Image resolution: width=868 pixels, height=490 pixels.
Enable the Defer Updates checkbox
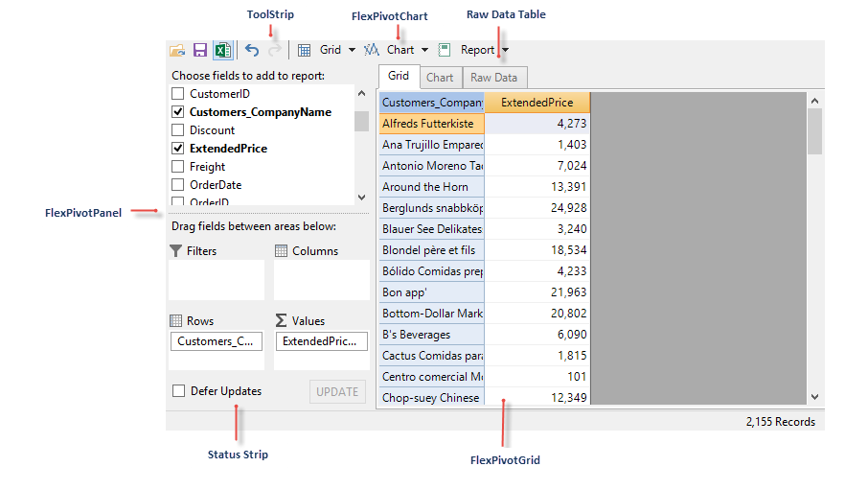pos(178,391)
